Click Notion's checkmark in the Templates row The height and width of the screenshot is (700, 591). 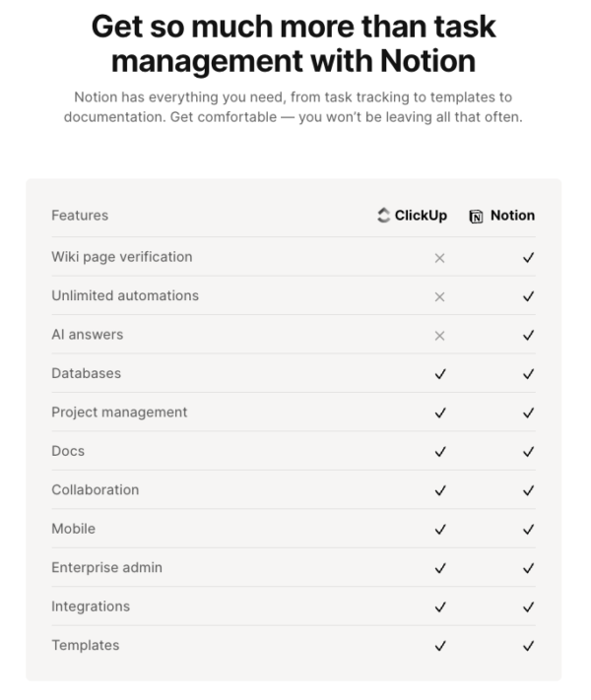529,646
